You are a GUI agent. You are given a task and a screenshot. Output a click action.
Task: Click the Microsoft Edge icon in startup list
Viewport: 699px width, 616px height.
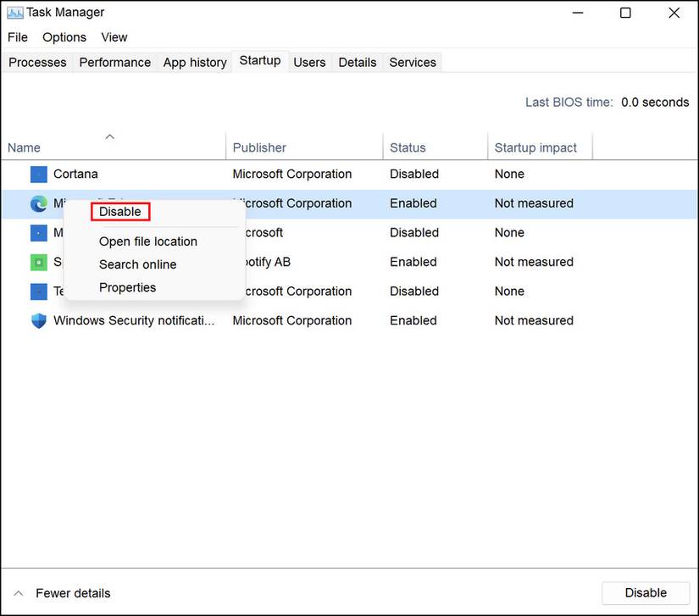pyautogui.click(x=38, y=203)
